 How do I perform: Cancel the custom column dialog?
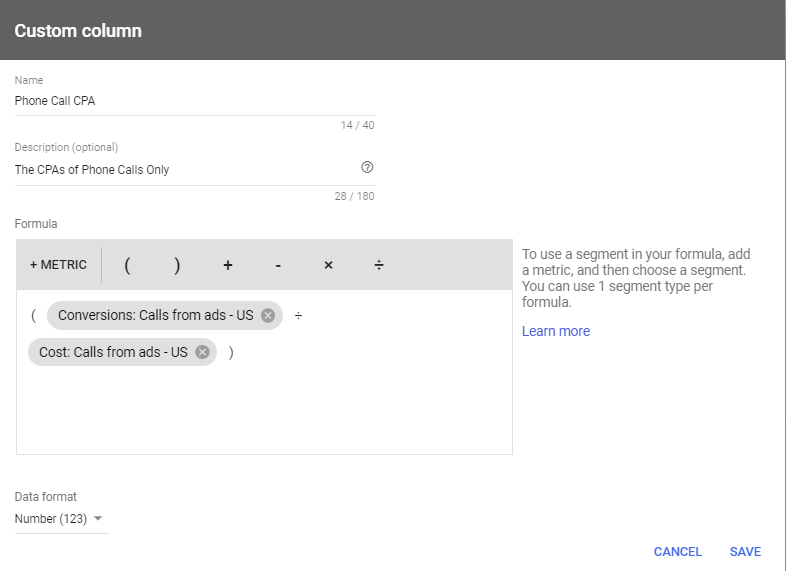[678, 551]
